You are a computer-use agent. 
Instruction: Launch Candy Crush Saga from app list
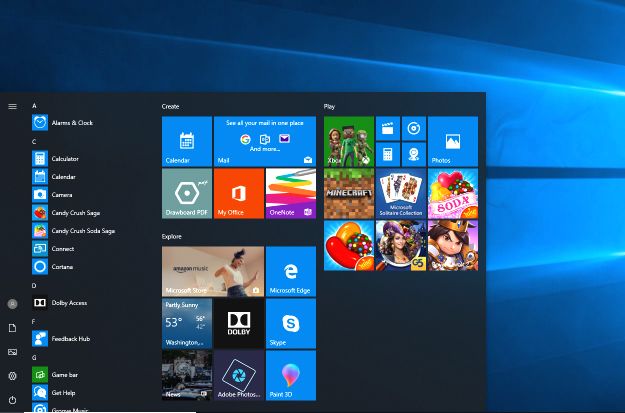[x=66, y=212]
